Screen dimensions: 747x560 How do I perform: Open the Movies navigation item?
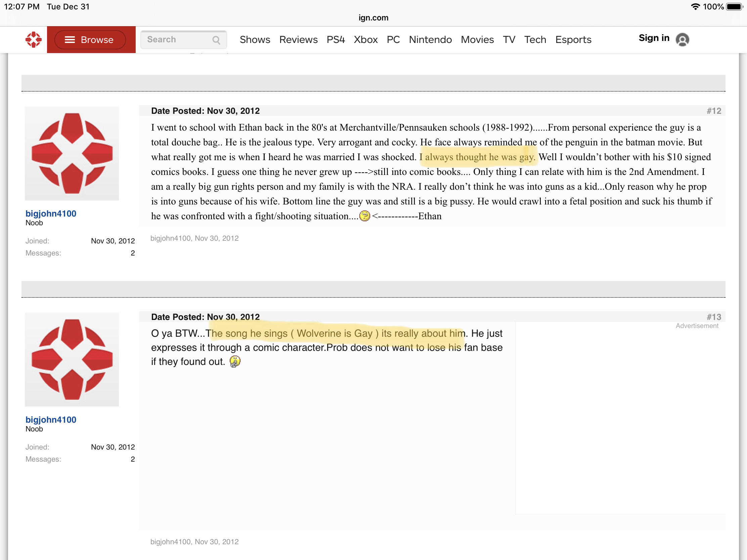tap(477, 40)
